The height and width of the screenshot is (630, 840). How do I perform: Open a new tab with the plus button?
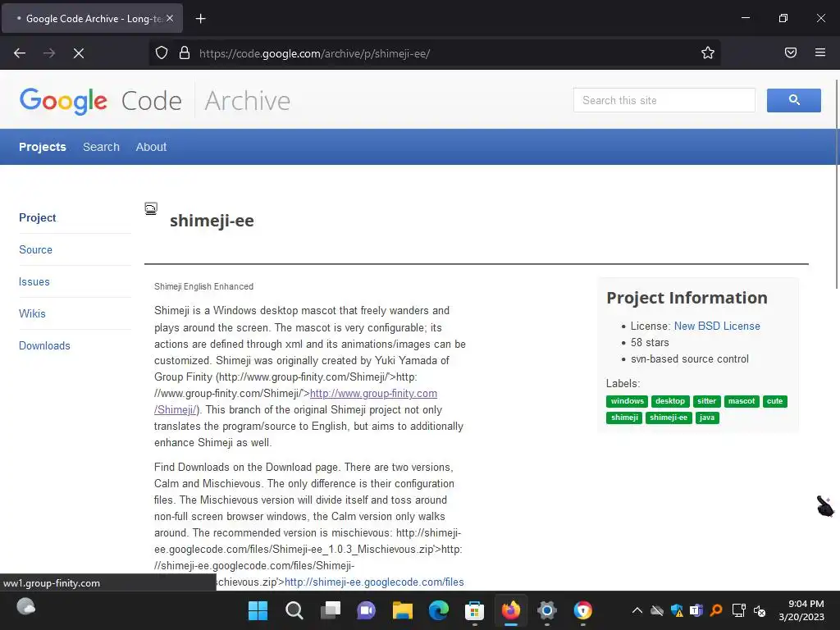[200, 19]
